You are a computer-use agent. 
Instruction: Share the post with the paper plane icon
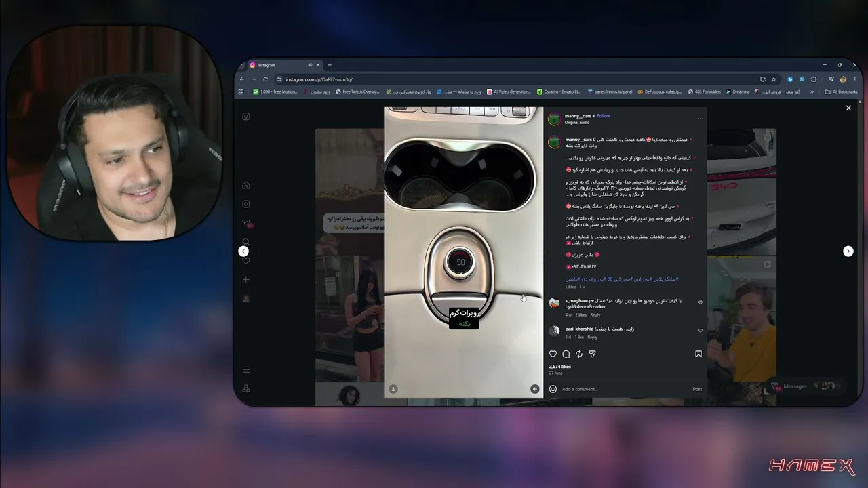[592, 354]
